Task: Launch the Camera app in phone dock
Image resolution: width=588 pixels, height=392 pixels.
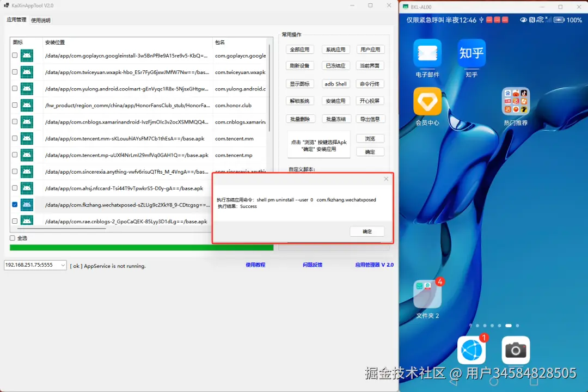Action: click(516, 351)
